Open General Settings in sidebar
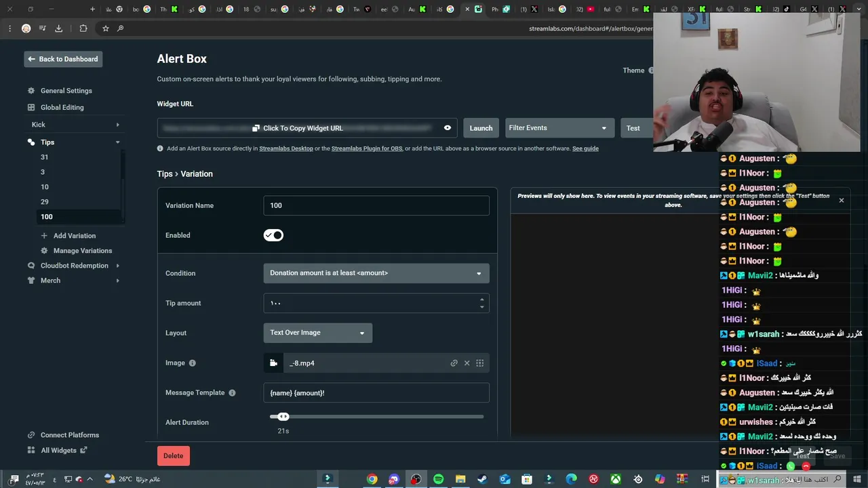The image size is (868, 488). (66, 91)
